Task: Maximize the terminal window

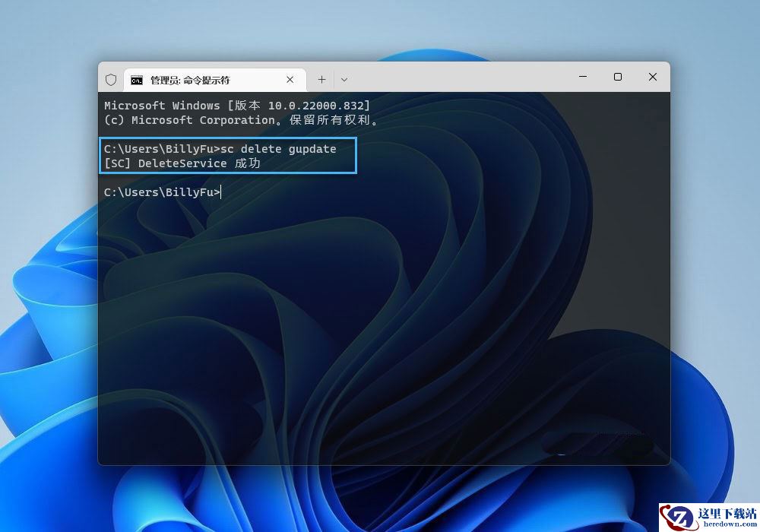Action: [618, 77]
